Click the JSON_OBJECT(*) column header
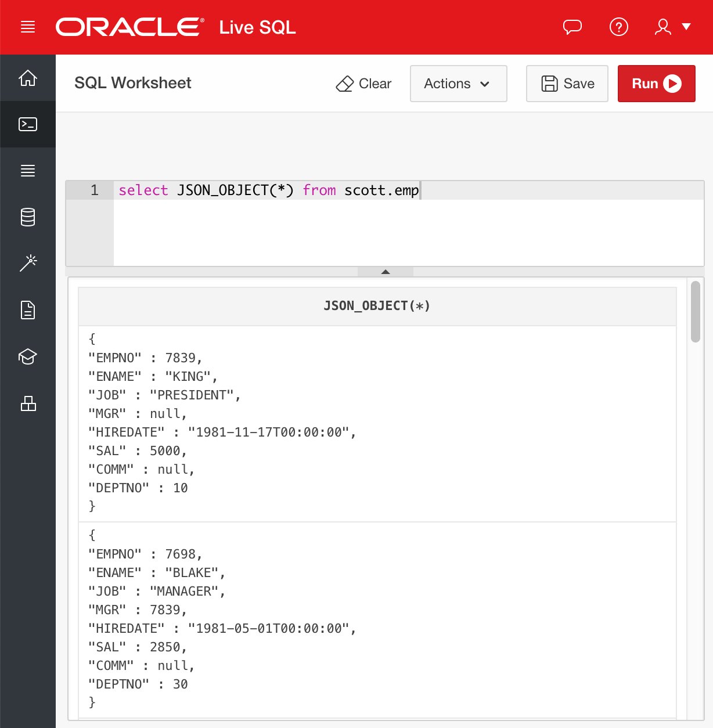The height and width of the screenshot is (728, 713). [377, 306]
